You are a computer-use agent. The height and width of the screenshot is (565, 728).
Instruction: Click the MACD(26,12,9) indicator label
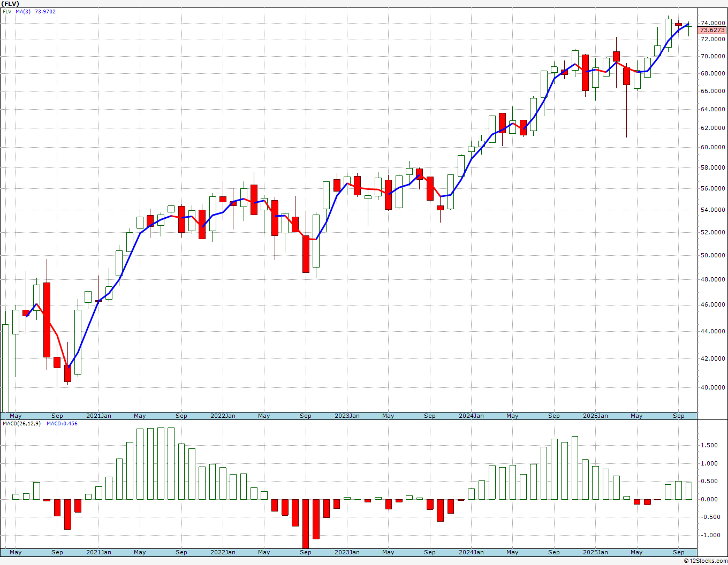(x=21, y=423)
